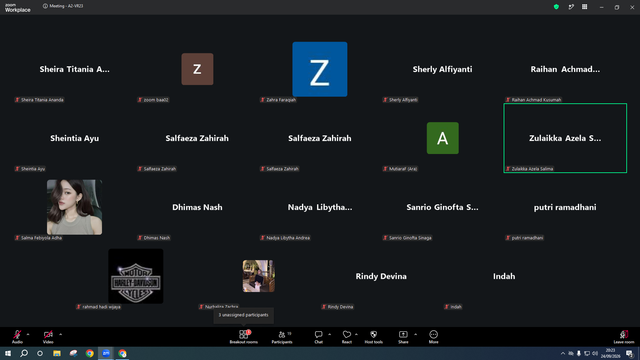640x360 pixels.
Task: Open the Chat panel
Action: 318,337
